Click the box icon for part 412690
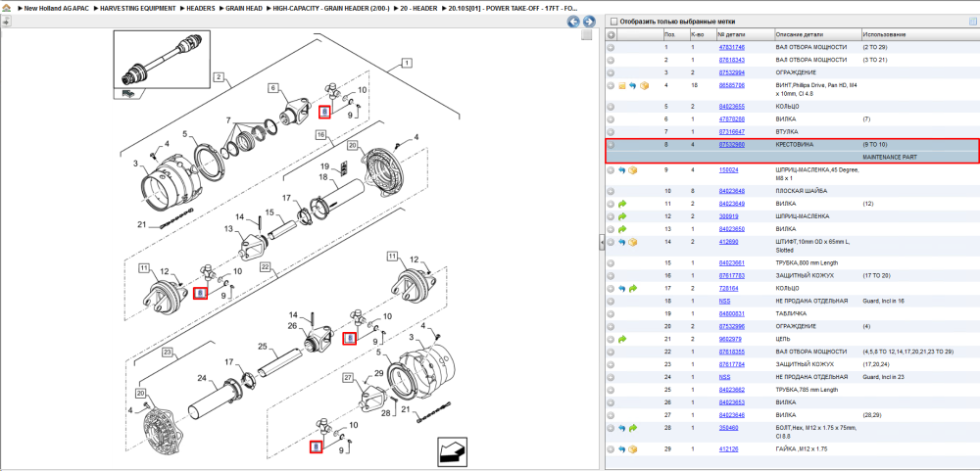This screenshot has height=471, width=980. coord(632,242)
